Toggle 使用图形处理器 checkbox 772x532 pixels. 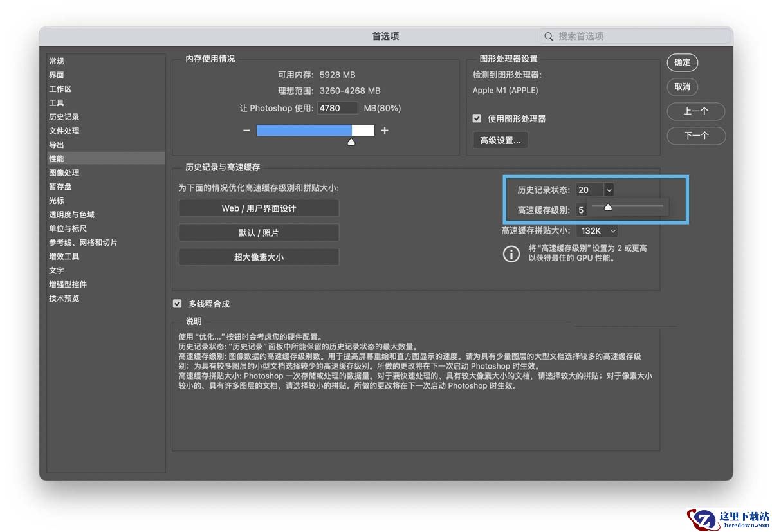point(477,118)
